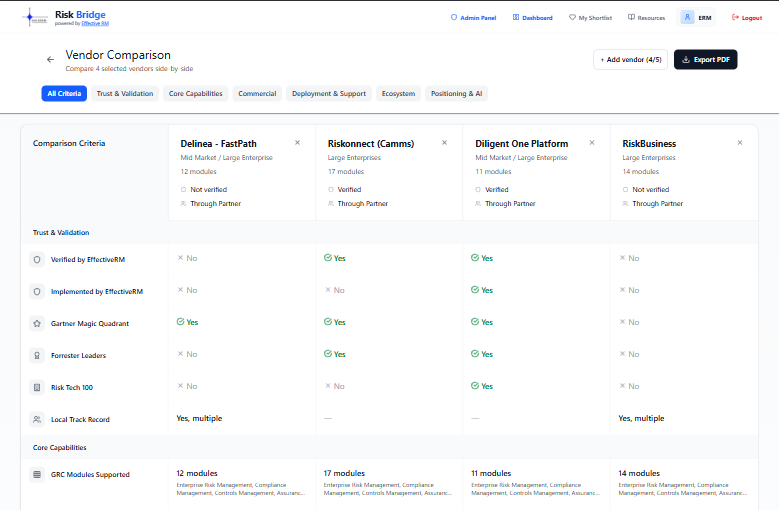Click the GRC Modules Supported icon
Image resolution: width=779 pixels, height=510 pixels.
(37, 474)
